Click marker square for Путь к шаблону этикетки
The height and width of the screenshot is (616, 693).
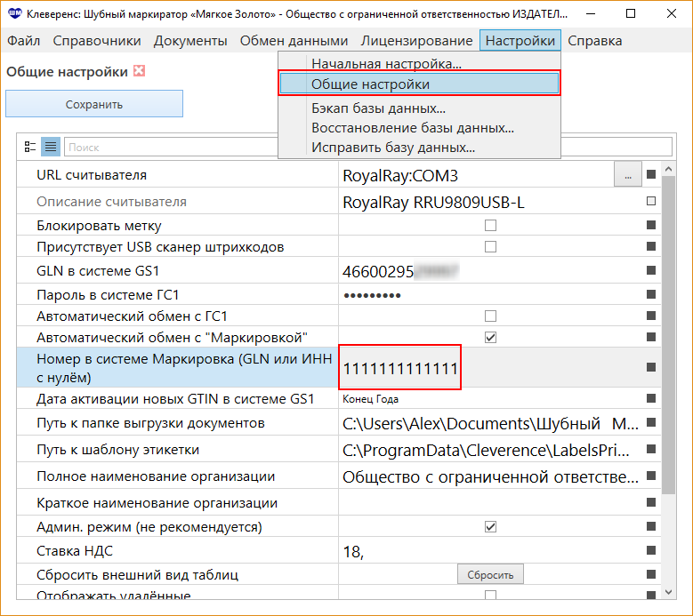click(651, 449)
